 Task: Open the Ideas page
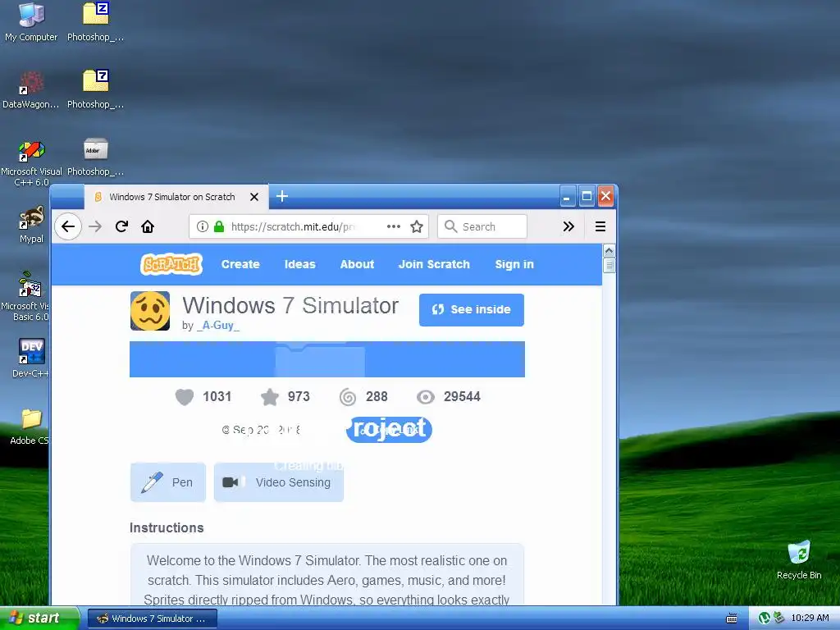(x=300, y=264)
